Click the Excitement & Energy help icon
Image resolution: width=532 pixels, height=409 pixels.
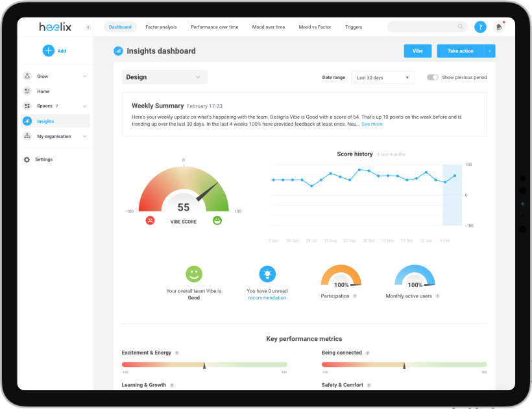(x=176, y=353)
